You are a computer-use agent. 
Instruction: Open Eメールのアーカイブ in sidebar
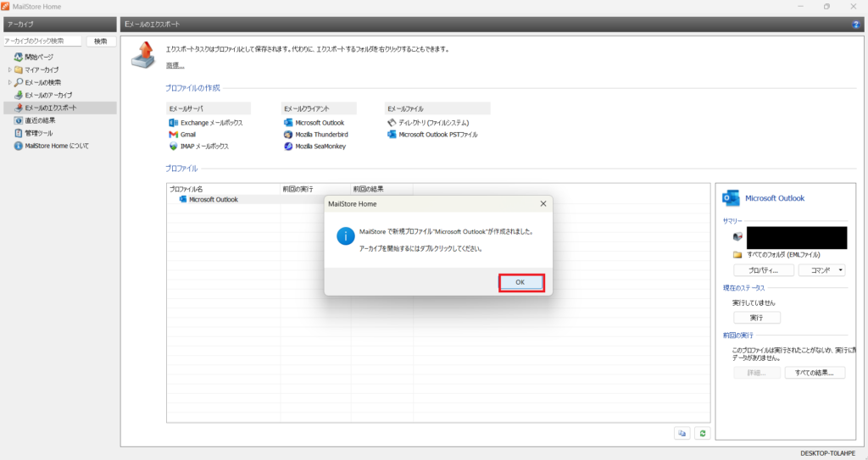pyautogui.click(x=48, y=95)
